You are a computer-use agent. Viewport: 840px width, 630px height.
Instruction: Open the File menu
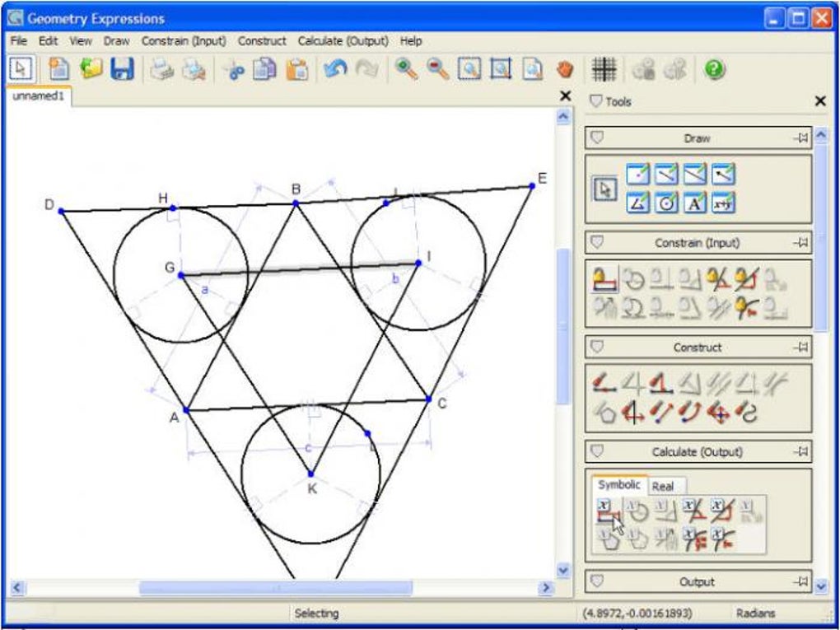pos(18,40)
